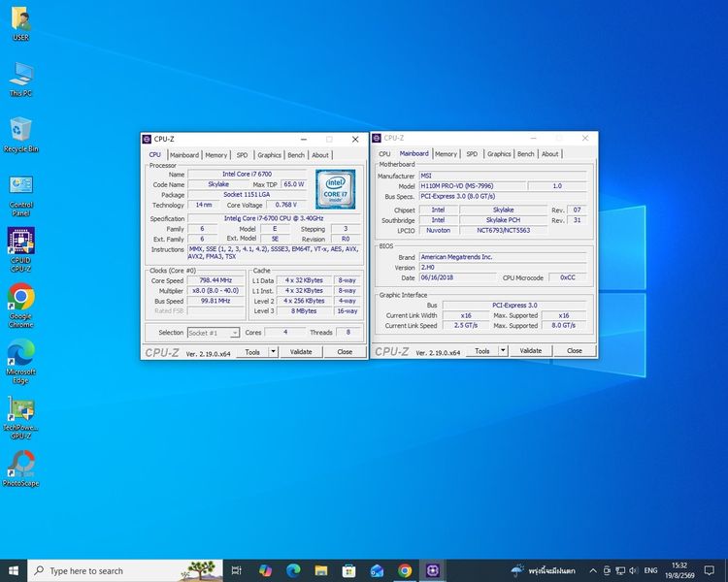The height and width of the screenshot is (582, 728).
Task: Click the CPU-Z taskbar button
Action: 432,570
